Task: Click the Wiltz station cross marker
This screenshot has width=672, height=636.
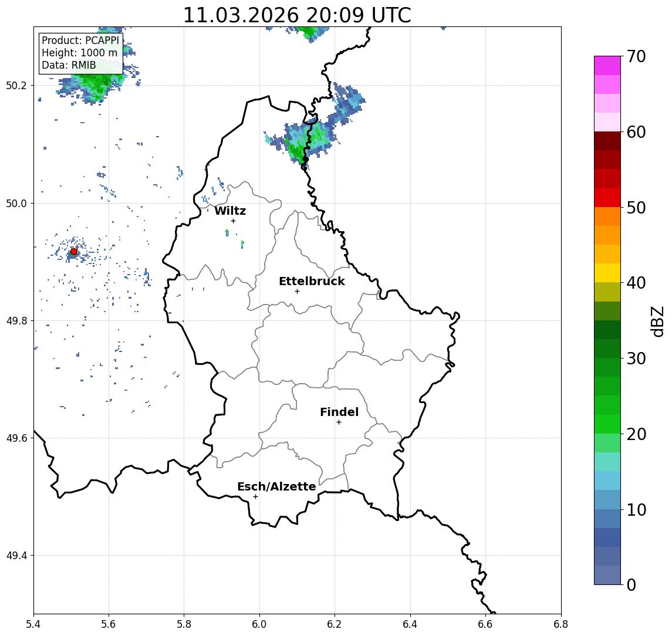Action: coord(233,221)
